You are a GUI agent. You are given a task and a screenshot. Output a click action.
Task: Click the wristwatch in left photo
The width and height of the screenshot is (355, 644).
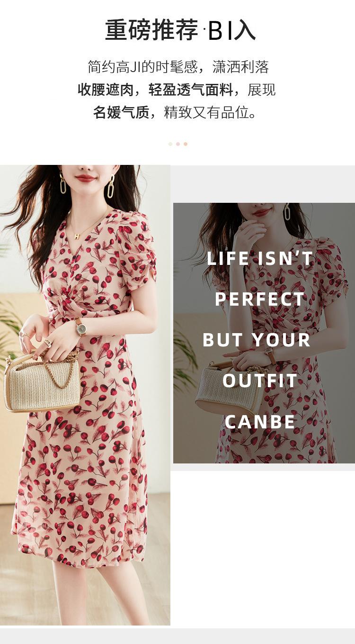coord(80,328)
